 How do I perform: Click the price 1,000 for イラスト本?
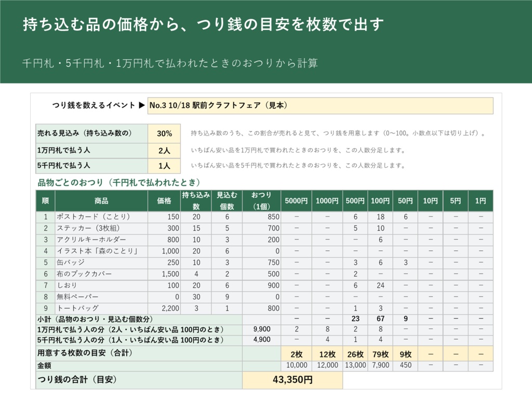tap(164, 251)
